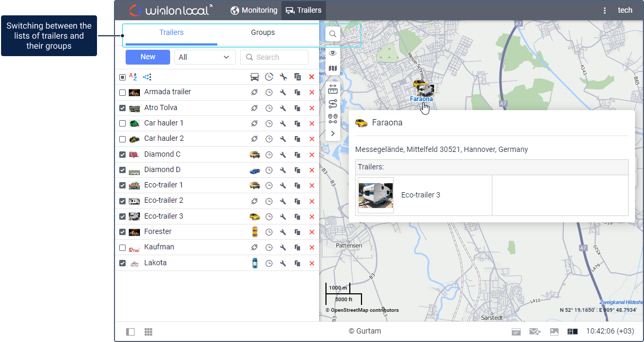Go to the Monitoring tab
This screenshot has width=644, height=342.
(254, 11)
